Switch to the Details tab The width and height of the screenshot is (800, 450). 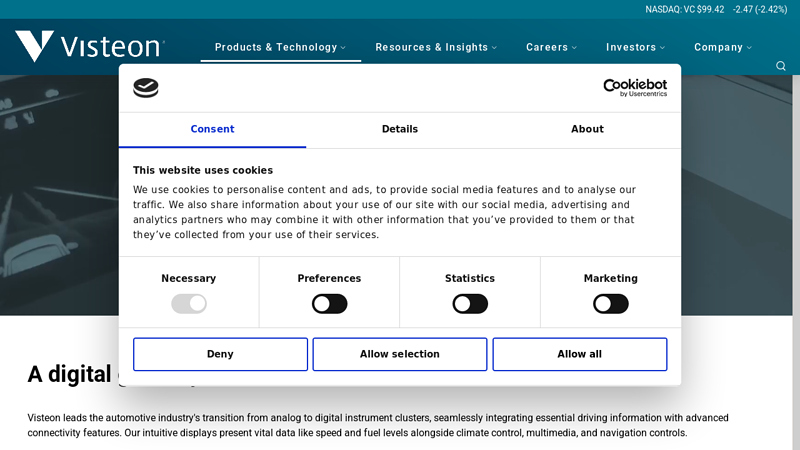(400, 130)
